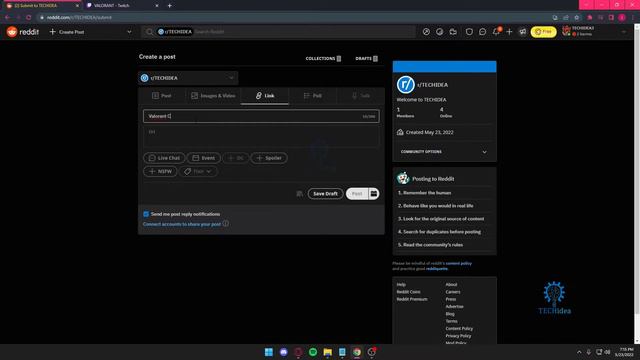Click the plus create post icon in header
The width and height of the screenshot is (640, 360).
pyautogui.click(x=509, y=32)
